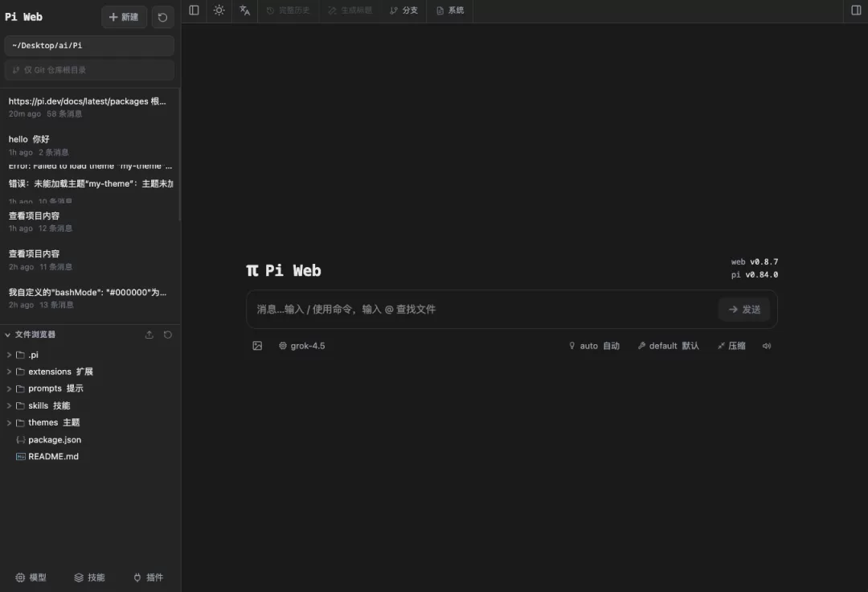Open the default 默认 tools dropdown
The image size is (868, 592).
[x=668, y=346]
